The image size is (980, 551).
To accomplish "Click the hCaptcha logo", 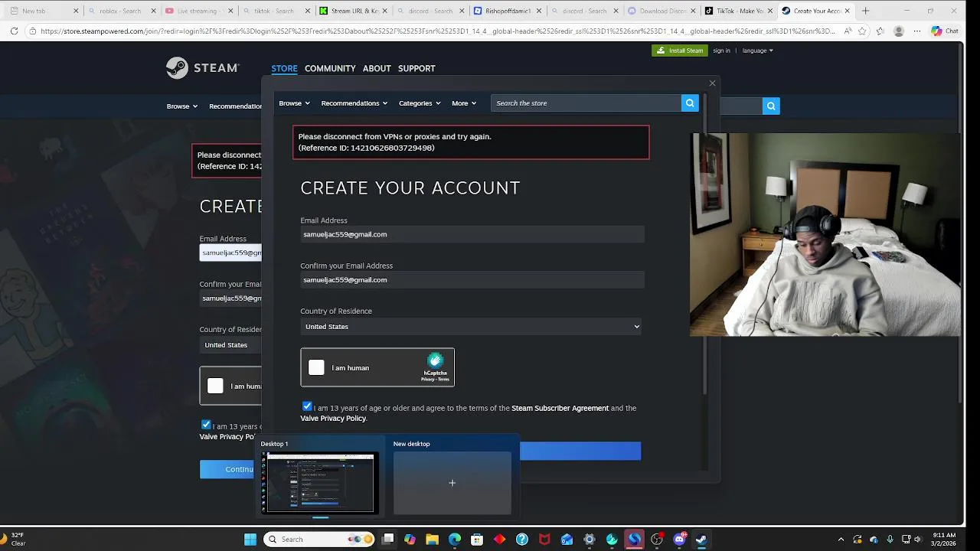I will [x=435, y=360].
